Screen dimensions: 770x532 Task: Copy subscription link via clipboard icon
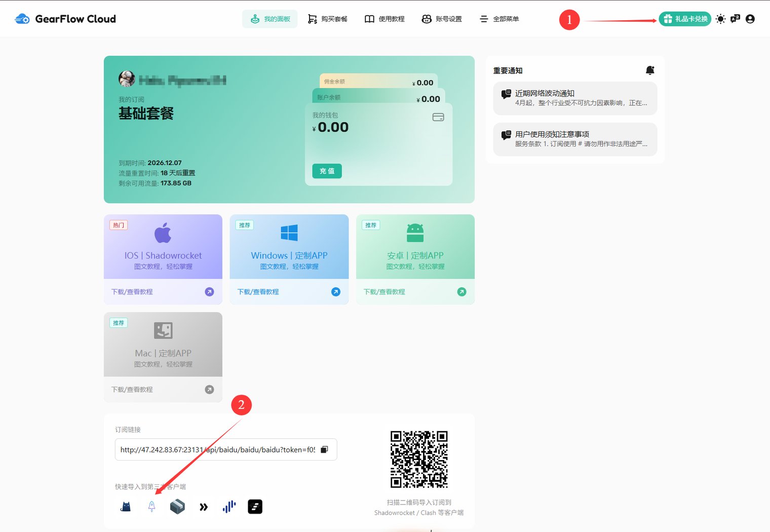pos(326,449)
